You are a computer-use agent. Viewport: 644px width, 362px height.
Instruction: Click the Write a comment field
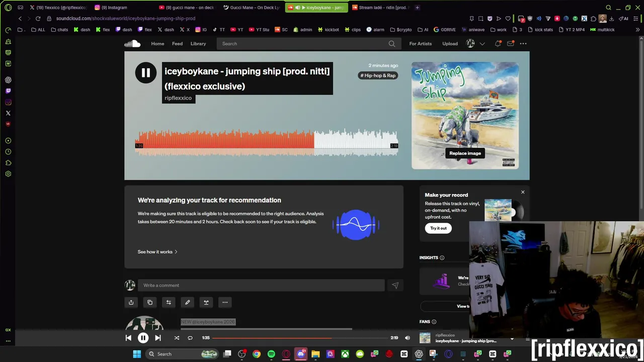click(x=261, y=286)
